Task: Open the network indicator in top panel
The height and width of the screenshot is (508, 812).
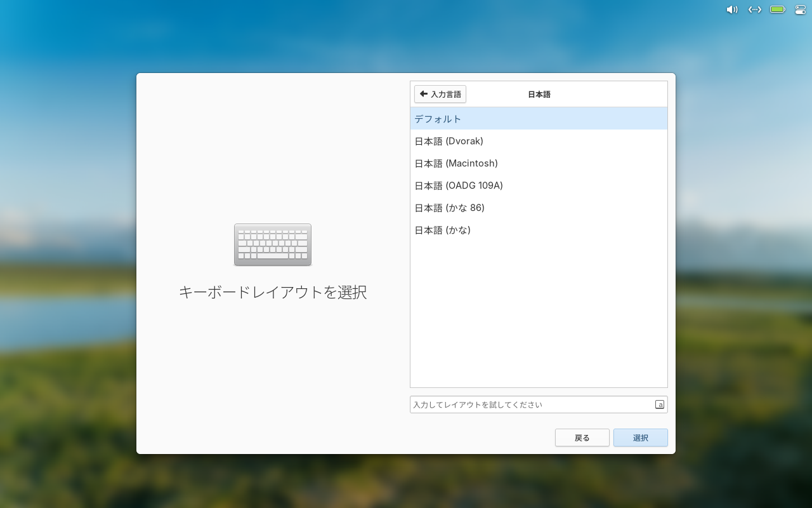Action: (754, 10)
